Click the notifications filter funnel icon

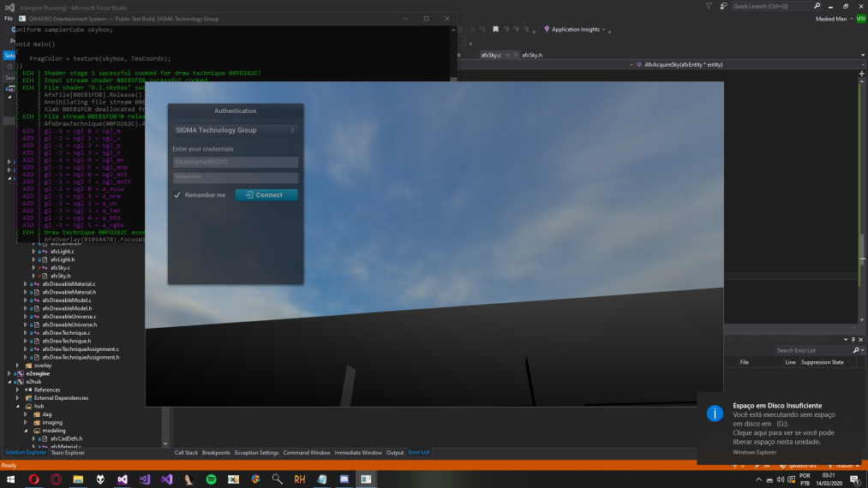(709, 6)
